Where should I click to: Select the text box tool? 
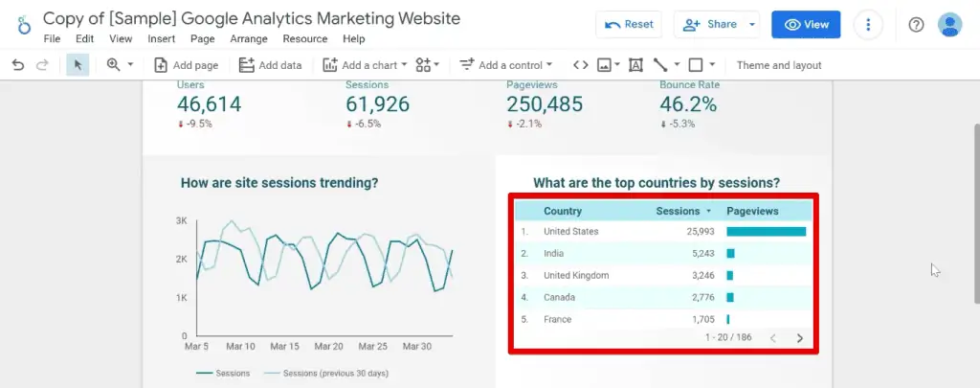[x=635, y=65]
